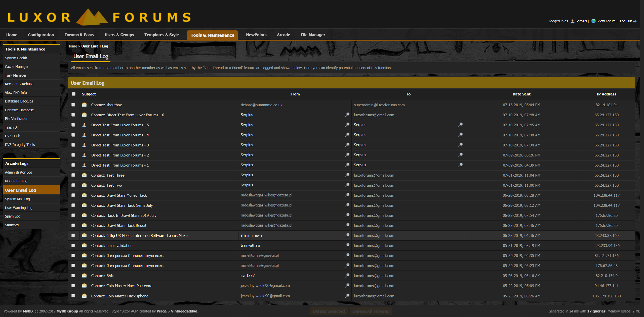Viewport: 644px width, 317px height.
Task: Open the File Manager tab
Action: click(313, 35)
